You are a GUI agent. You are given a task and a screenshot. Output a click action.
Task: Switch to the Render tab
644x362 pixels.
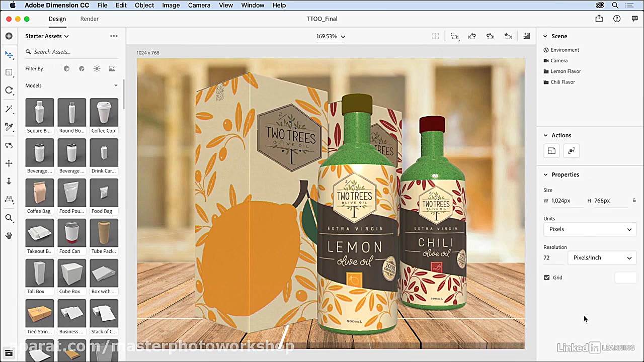click(x=89, y=19)
